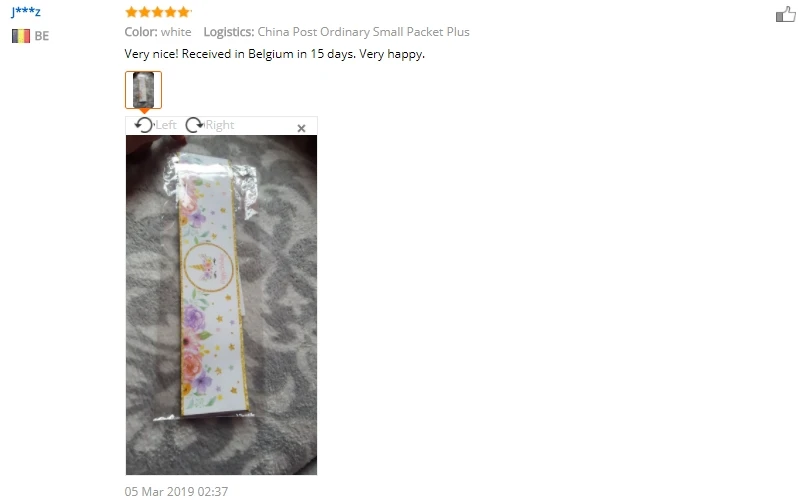This screenshot has height=500, width=798.
Task: Select the second rating star
Action: [145, 12]
